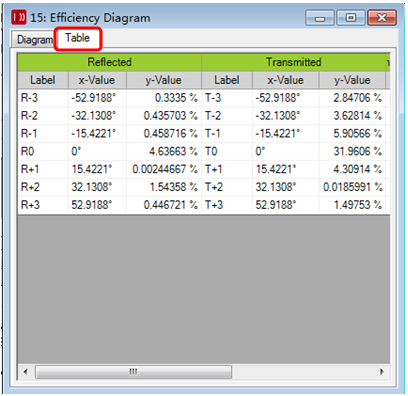
Task: Select the T0 label cell
Action: 227,151
